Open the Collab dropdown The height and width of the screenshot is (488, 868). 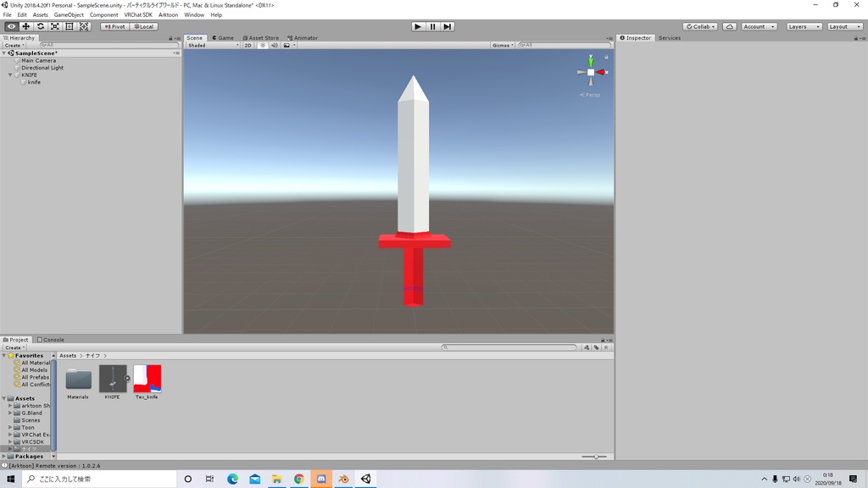pos(700,26)
